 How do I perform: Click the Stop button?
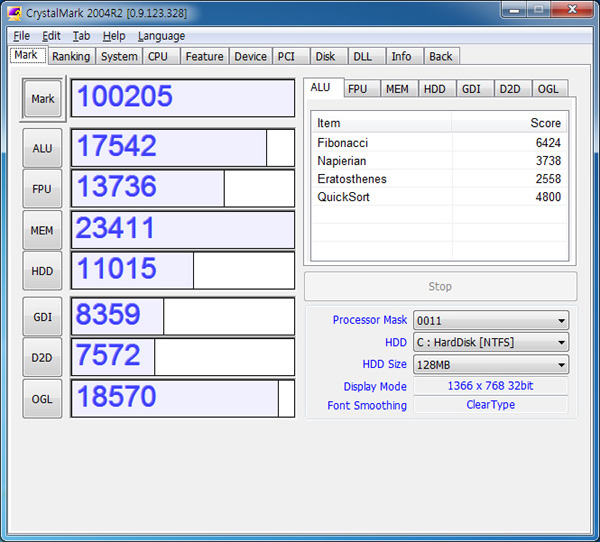click(x=440, y=286)
